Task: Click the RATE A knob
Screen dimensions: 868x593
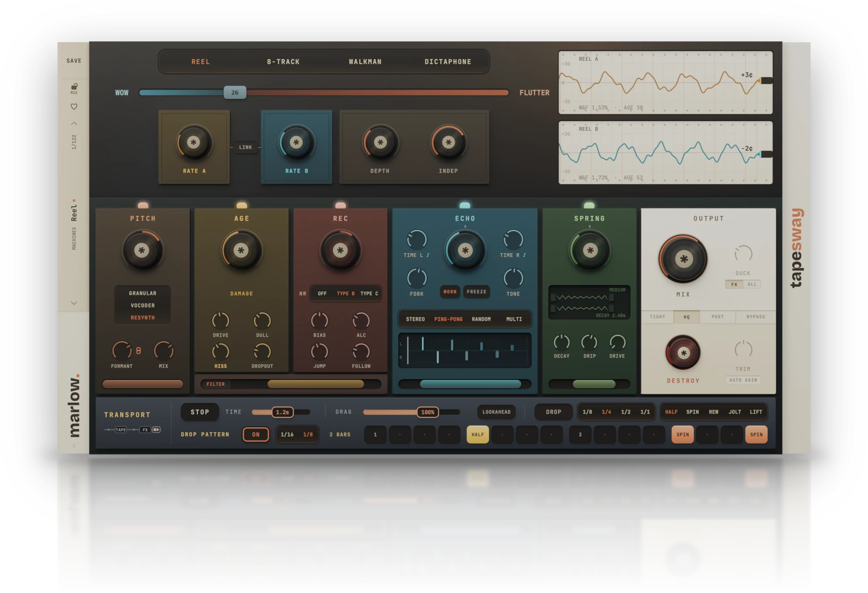Action: click(x=194, y=143)
